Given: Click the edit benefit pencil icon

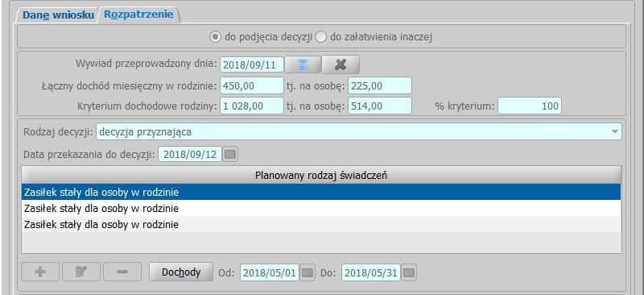Looking at the screenshot, I should (81, 272).
